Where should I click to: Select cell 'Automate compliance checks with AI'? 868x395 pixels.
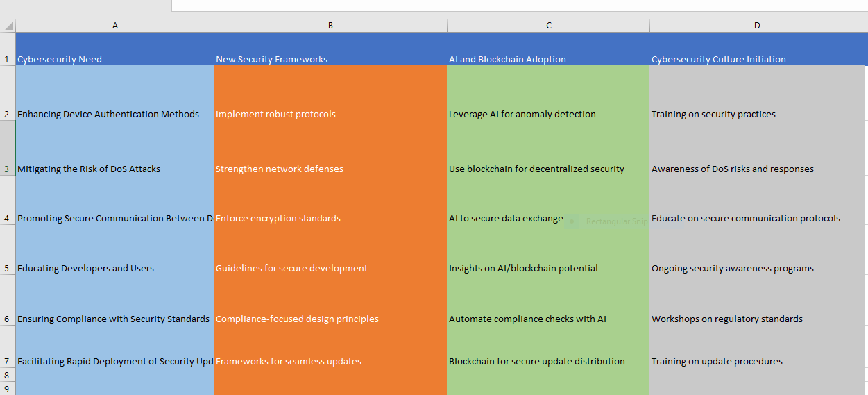point(548,300)
